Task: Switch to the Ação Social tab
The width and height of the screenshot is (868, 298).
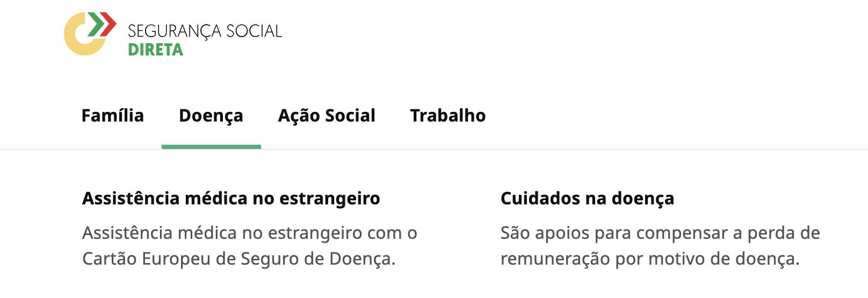Action: pyautogui.click(x=327, y=116)
